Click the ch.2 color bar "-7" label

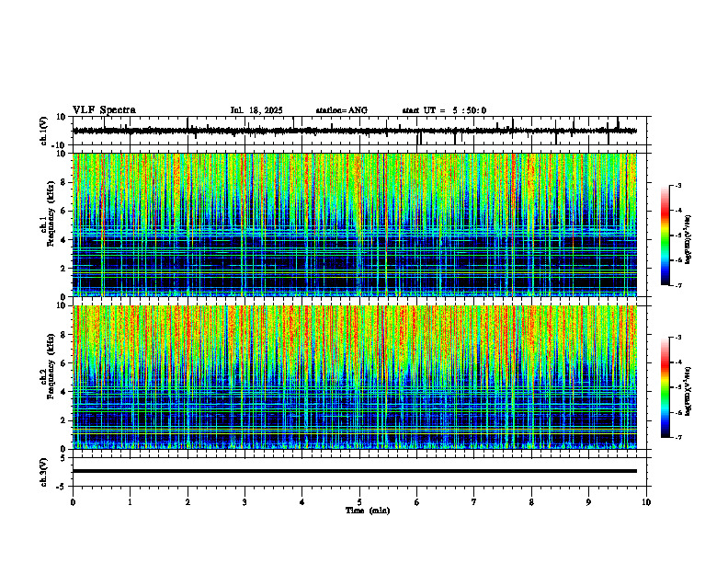(x=678, y=437)
